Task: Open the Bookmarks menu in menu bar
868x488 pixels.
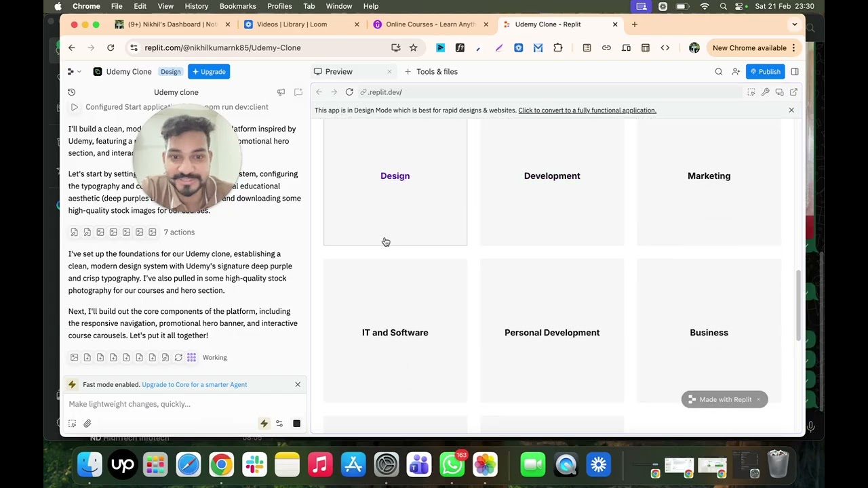Action: 237,6
